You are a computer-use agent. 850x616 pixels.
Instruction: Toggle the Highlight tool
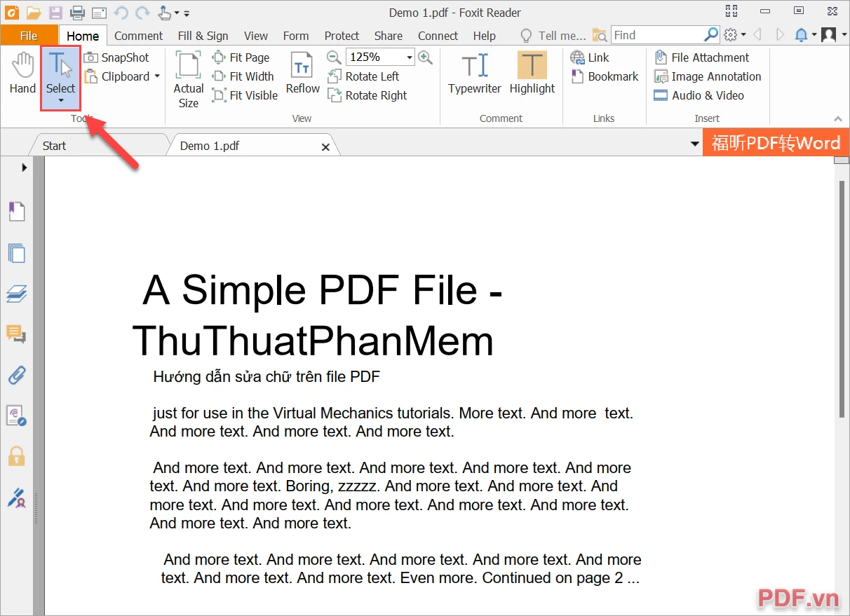(532, 73)
